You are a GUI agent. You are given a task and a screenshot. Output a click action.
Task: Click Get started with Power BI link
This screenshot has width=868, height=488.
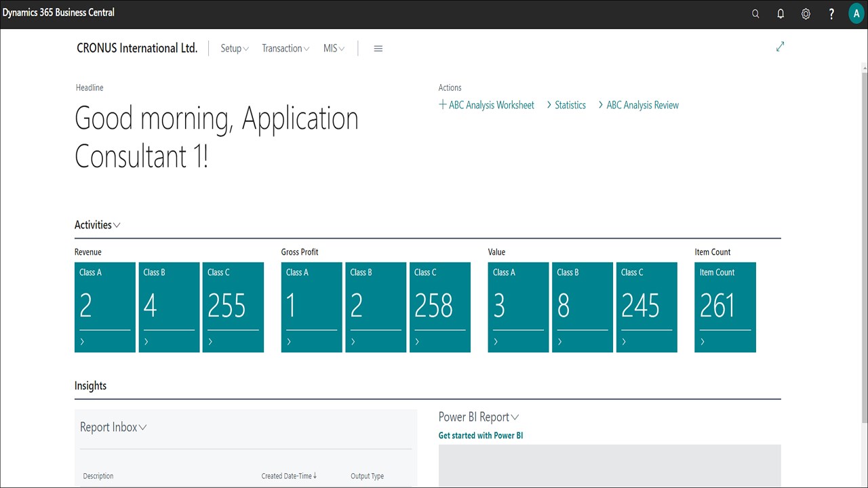coord(481,435)
